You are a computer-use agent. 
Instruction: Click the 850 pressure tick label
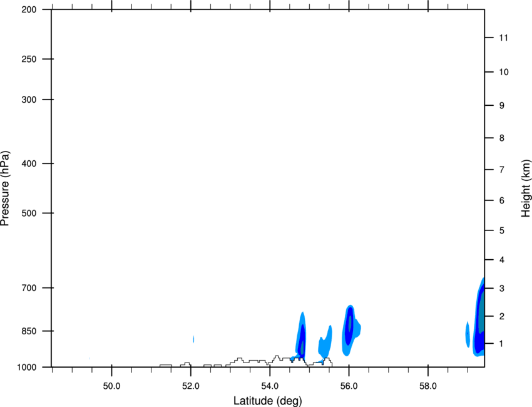point(29,331)
